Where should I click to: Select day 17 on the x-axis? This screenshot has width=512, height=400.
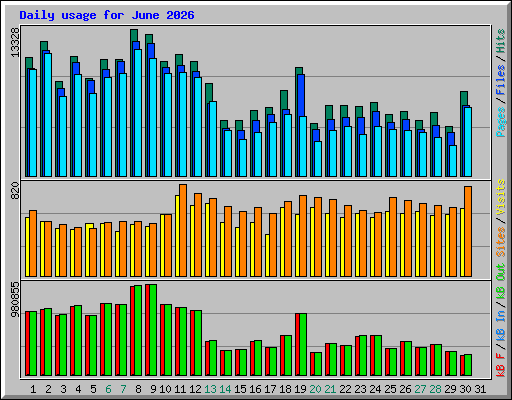coord(270,389)
